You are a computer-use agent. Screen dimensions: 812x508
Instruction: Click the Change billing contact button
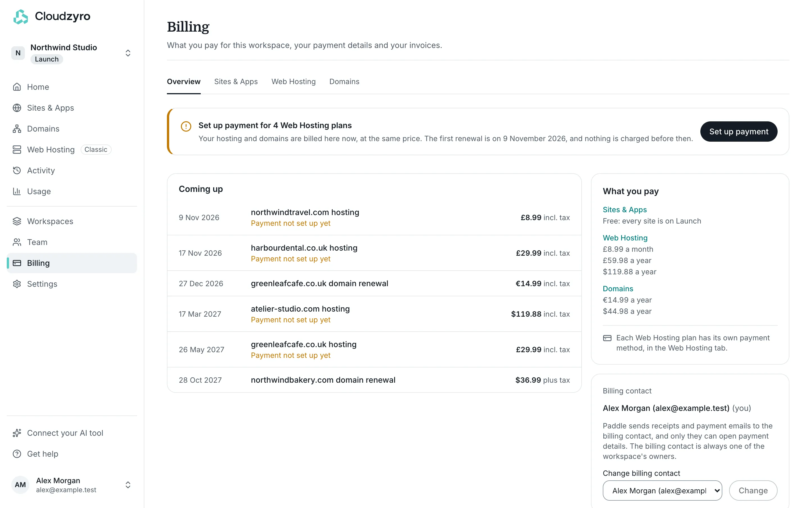[x=753, y=490]
